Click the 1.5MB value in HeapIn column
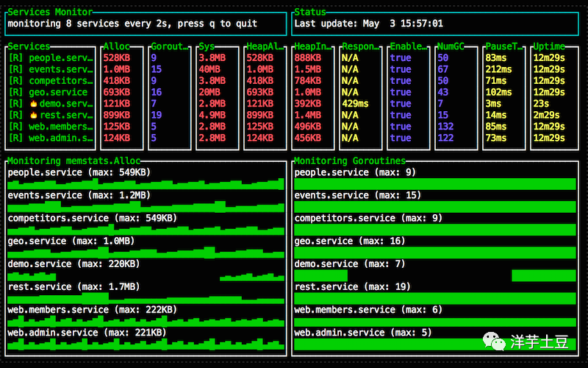This screenshot has width=588, height=368. [307, 69]
